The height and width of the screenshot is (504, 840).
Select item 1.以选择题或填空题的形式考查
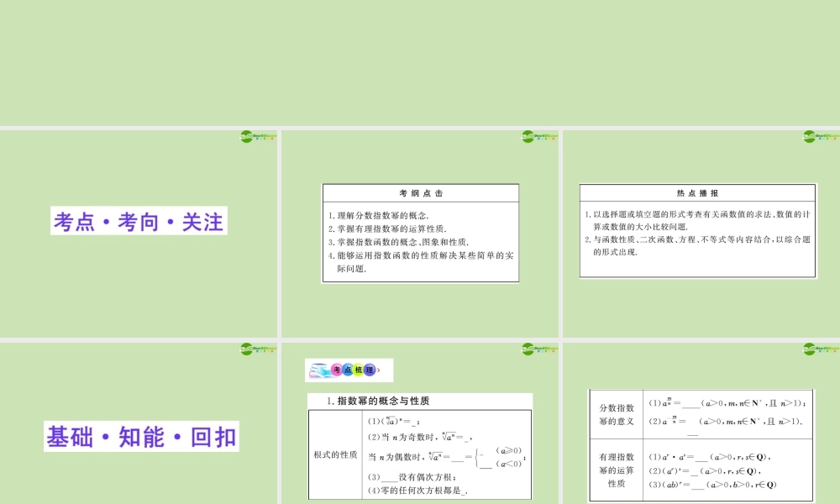697,220
